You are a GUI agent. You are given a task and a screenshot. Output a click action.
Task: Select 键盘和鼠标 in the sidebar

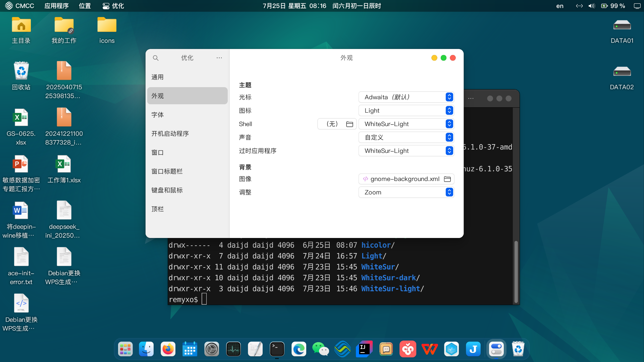pyautogui.click(x=187, y=190)
